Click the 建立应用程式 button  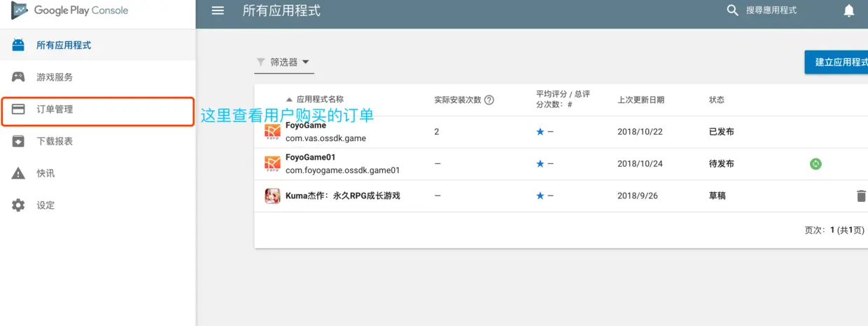point(836,62)
